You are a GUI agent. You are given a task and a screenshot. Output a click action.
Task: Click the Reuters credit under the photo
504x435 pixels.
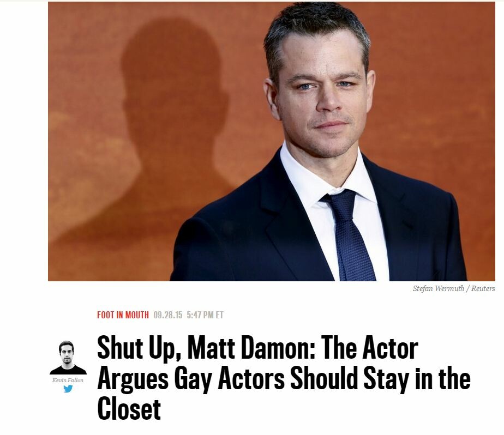tap(483, 288)
